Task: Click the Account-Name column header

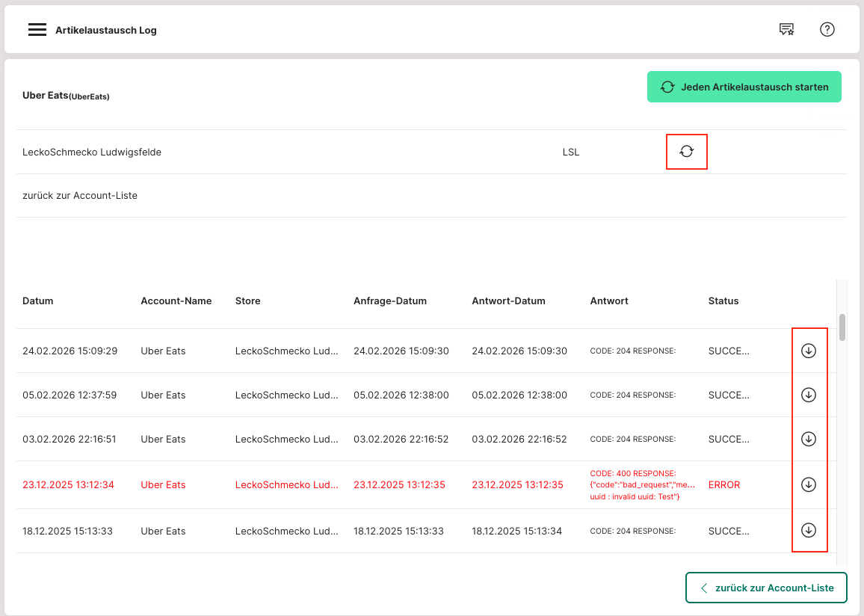Action: click(x=176, y=301)
